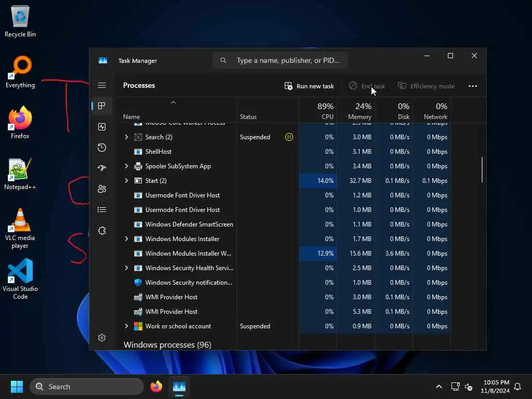Open the notification bell in the taskbar
Image resolution: width=532 pixels, height=399 pixels.
(x=517, y=387)
